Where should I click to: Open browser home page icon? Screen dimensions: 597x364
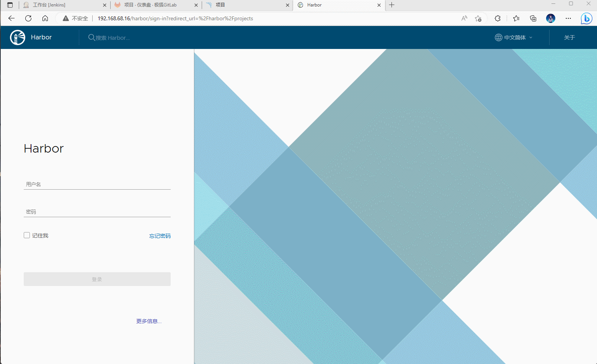(x=45, y=18)
